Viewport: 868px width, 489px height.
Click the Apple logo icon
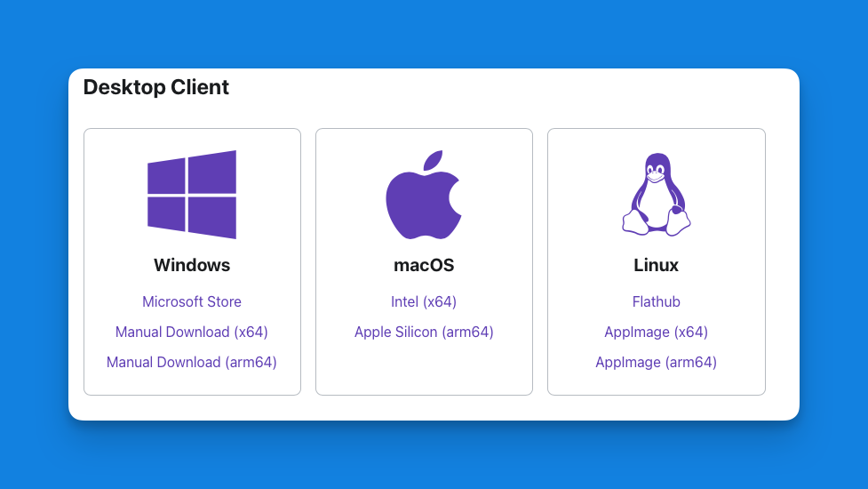(x=424, y=195)
